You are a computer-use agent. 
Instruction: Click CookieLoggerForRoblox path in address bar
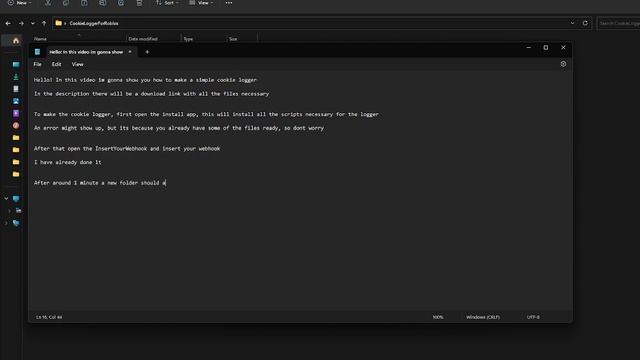pos(94,23)
